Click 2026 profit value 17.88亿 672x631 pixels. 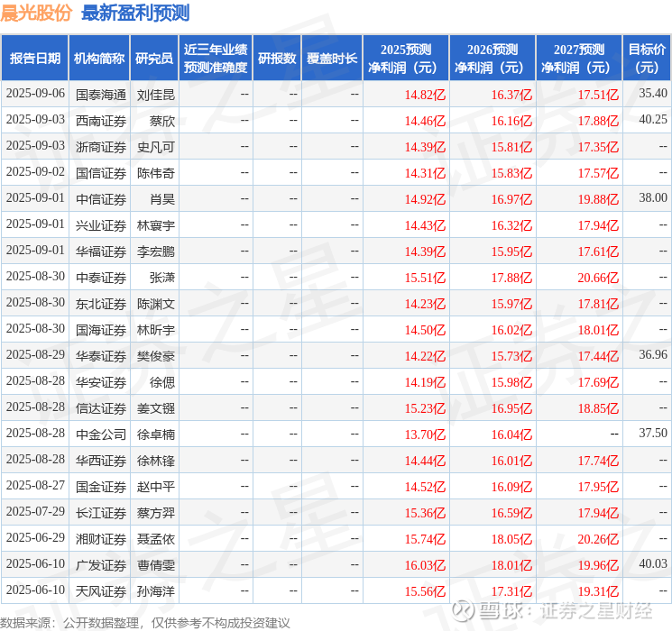point(511,278)
